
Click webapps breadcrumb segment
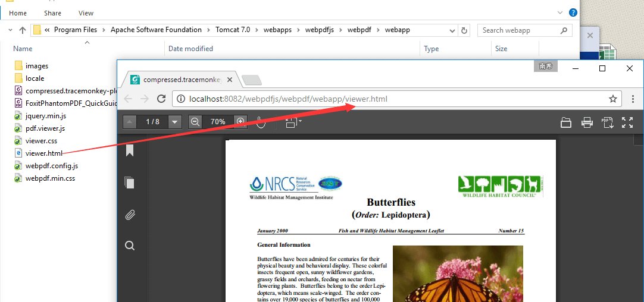277,30
